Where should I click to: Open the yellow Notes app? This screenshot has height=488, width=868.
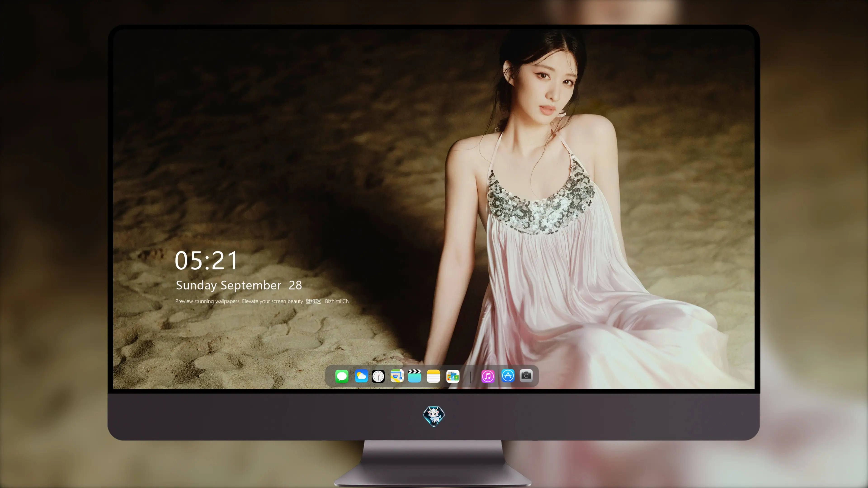tap(433, 376)
